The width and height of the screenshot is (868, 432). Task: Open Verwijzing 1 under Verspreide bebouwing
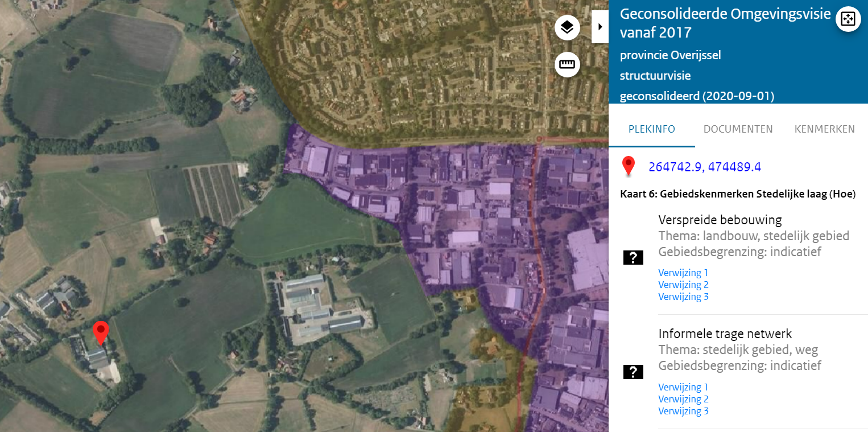[683, 273]
